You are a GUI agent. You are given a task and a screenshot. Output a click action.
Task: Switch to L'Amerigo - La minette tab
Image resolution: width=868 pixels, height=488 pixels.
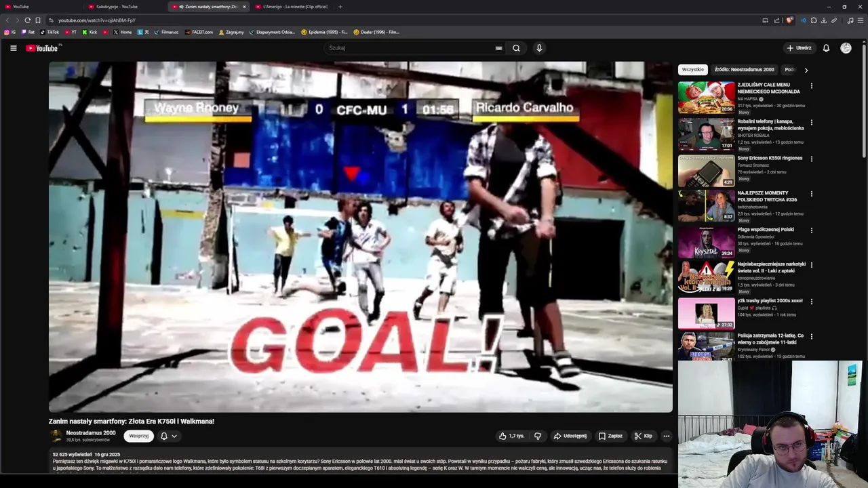pos(292,7)
